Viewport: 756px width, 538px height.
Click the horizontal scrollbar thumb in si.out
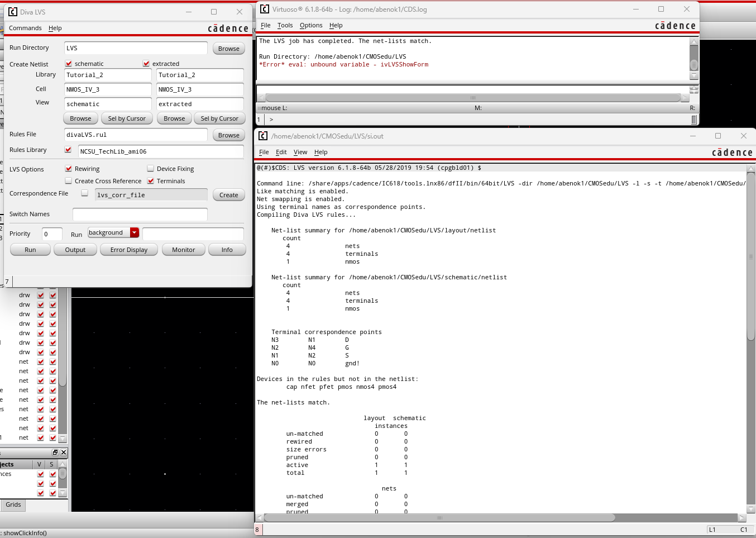439,518
